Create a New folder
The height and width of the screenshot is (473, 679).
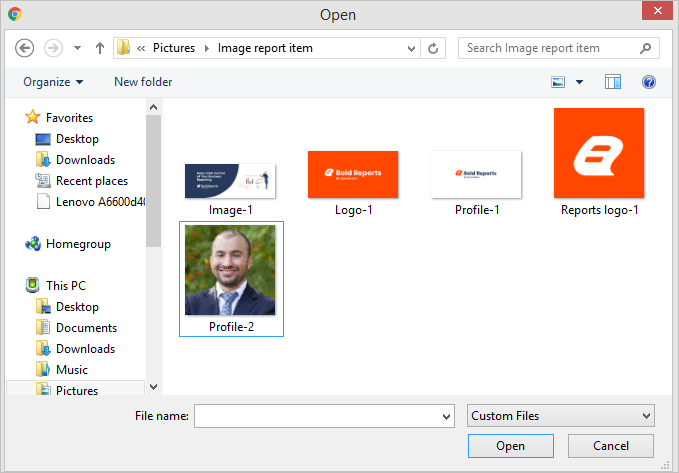coord(143,82)
